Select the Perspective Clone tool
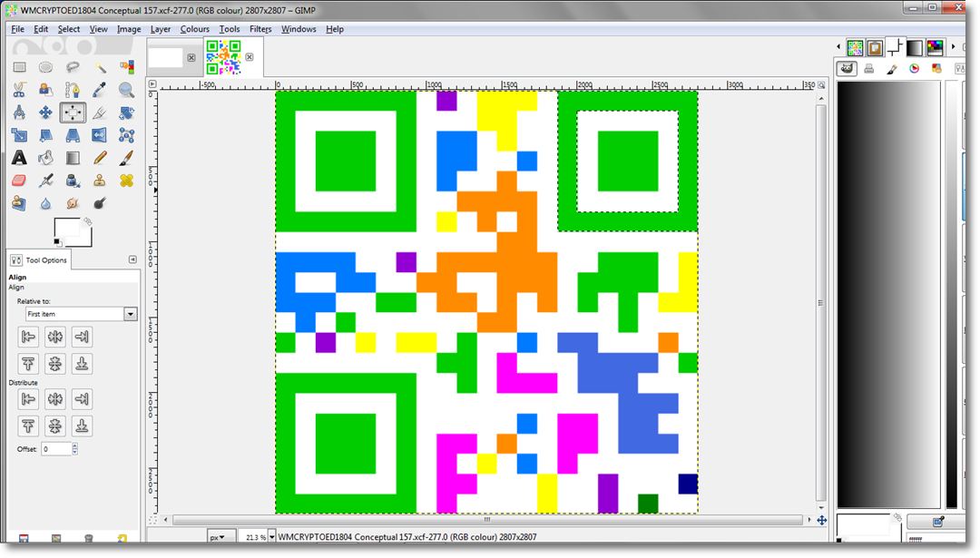 pos(19,203)
